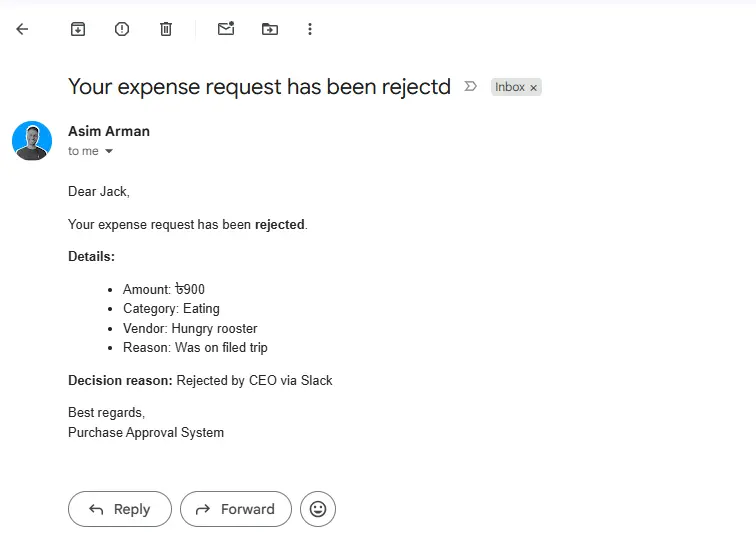Click 'Rejected by CEO via Slack' text
The image size is (756, 550).
tap(255, 380)
